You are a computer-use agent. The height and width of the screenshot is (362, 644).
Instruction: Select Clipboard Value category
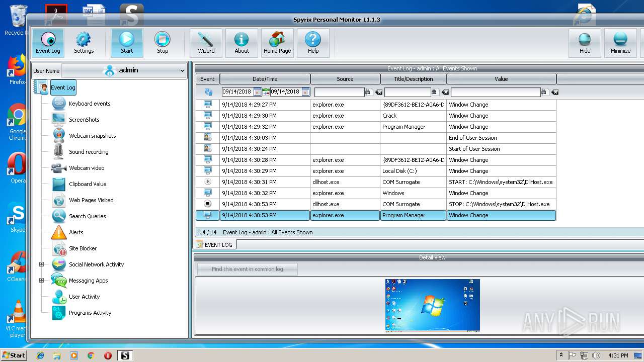[88, 184]
